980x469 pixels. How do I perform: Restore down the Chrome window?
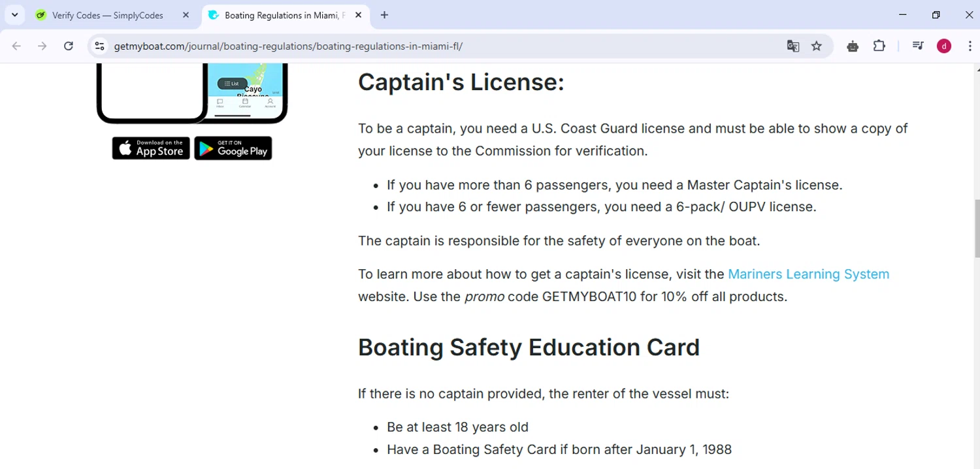pos(936,15)
